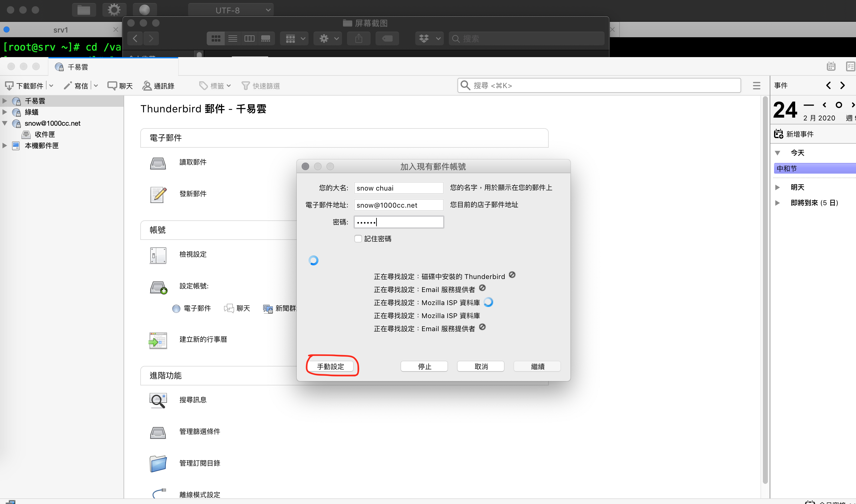Open 通訊錄 address book

coord(158,86)
